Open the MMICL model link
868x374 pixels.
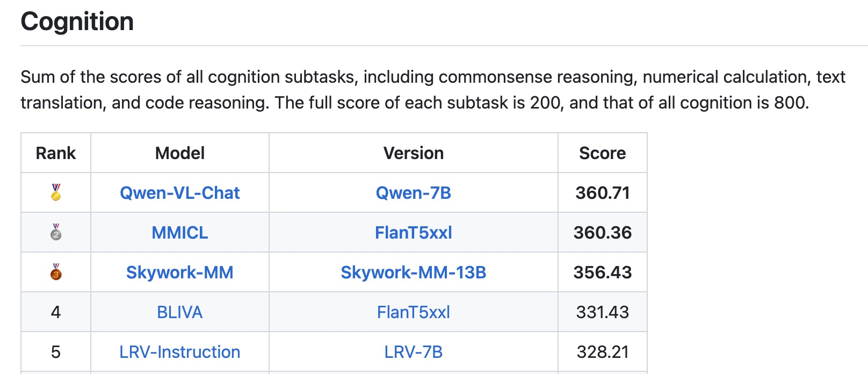coord(179,233)
